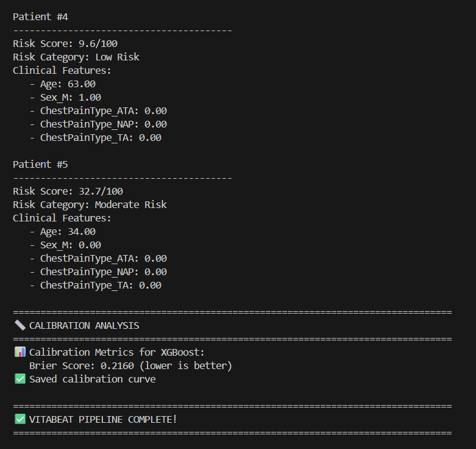Viewport: 476px width, 449px height.
Task: Click Saved calibration curve text
Action: (92, 379)
